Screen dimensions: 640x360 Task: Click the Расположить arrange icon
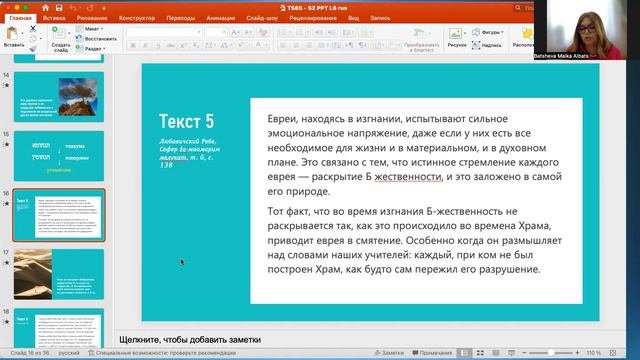pyautogui.click(x=527, y=33)
